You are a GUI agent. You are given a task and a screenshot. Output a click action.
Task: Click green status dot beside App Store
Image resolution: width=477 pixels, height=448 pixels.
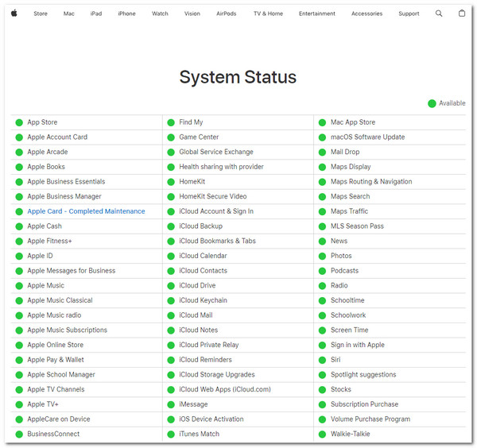[19, 122]
